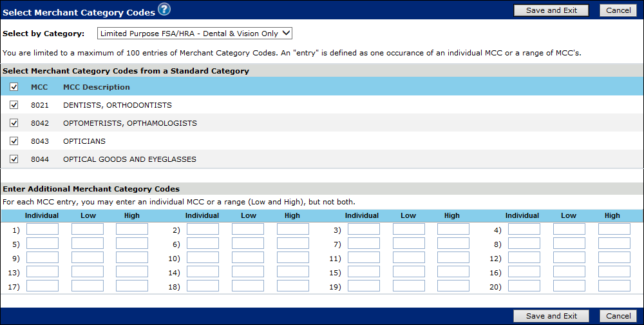Click the MCC Description column header
Viewport: 644px width, 325px height.
(x=97, y=87)
